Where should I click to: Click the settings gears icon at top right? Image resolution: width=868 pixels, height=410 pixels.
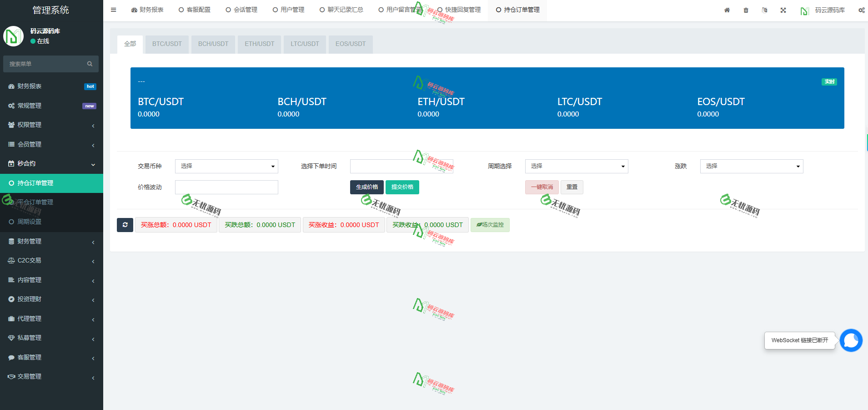(861, 10)
